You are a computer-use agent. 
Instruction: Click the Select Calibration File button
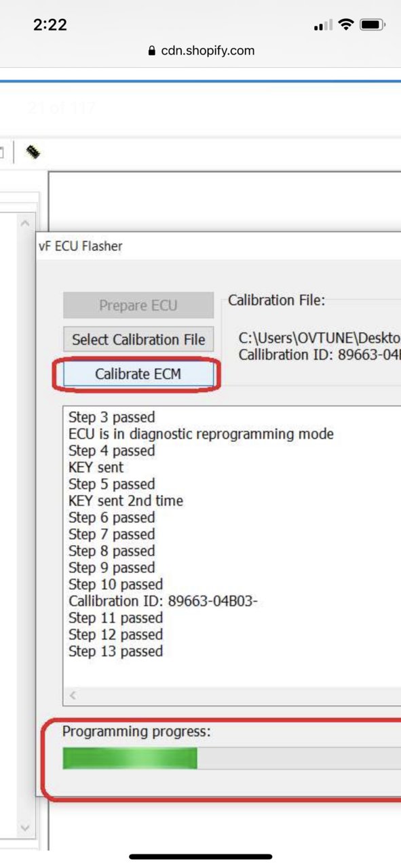pyautogui.click(x=138, y=340)
